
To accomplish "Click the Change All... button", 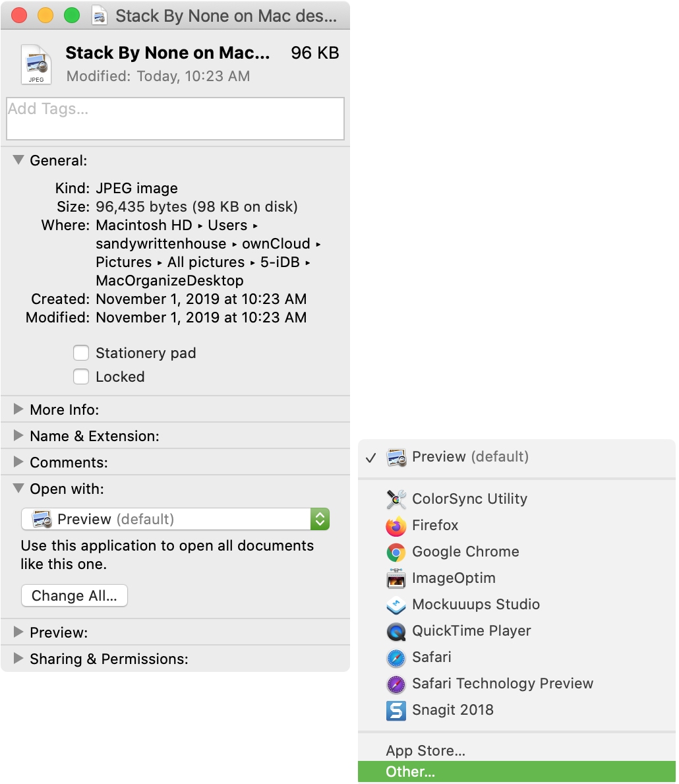I will click(x=74, y=595).
